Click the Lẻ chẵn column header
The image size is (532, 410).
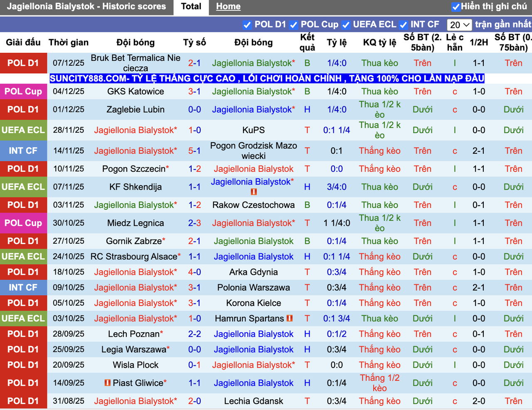pos(455,42)
